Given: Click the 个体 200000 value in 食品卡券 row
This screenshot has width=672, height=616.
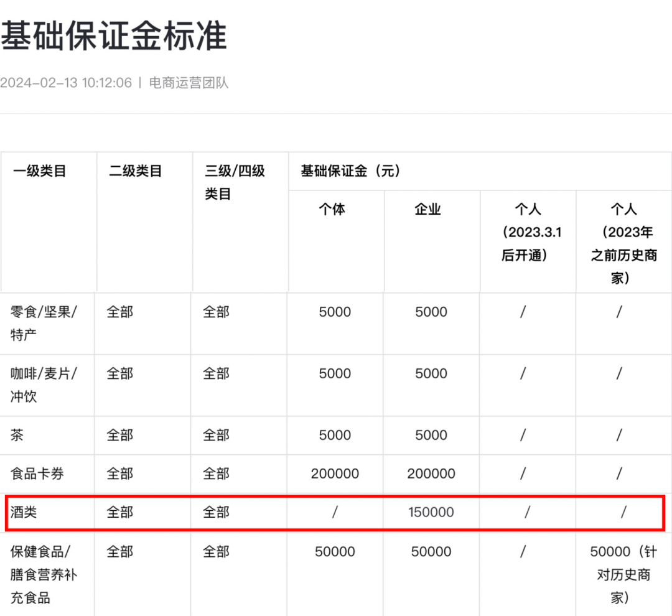Looking at the screenshot, I should pos(335,474).
